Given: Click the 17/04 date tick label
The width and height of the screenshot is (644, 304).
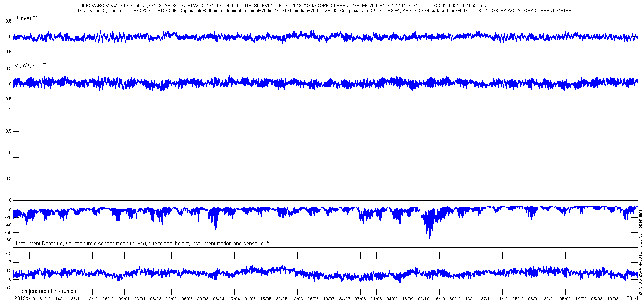Looking at the screenshot, I should pos(234,299).
